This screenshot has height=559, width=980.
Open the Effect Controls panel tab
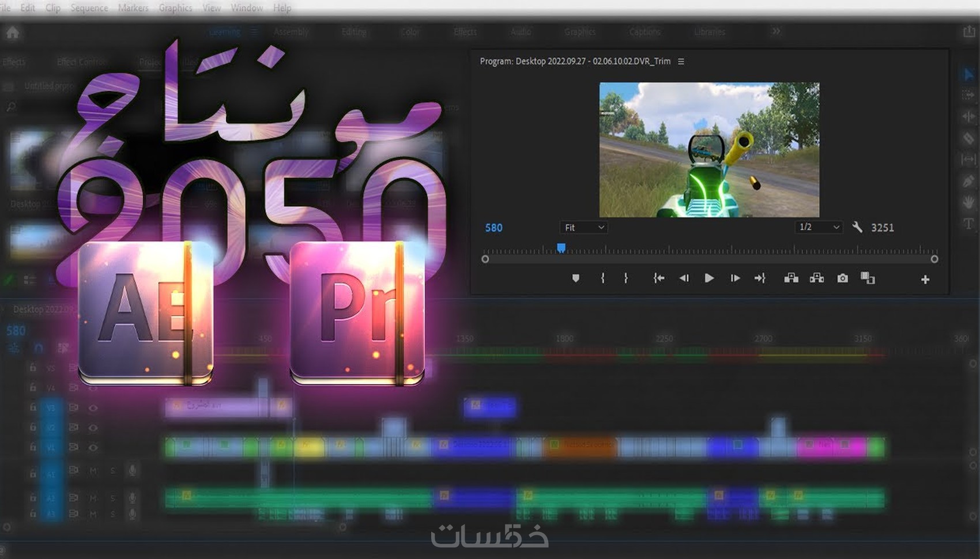pyautogui.click(x=81, y=62)
